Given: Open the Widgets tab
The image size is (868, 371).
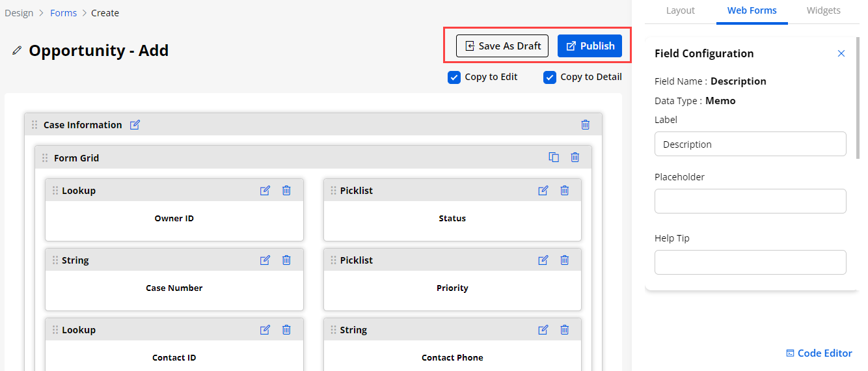Looking at the screenshot, I should pos(823,10).
